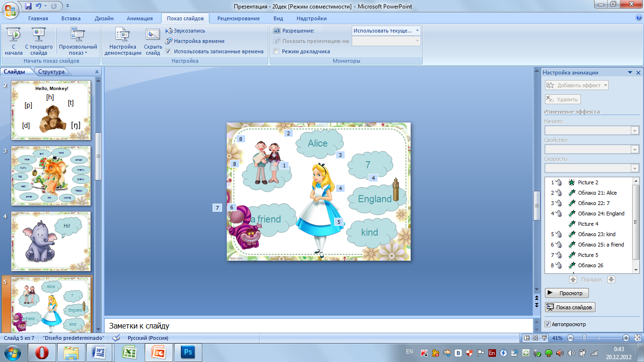Select Облако 22: 7 animation entry
Screen dimensions: 644x362
coord(588,203)
